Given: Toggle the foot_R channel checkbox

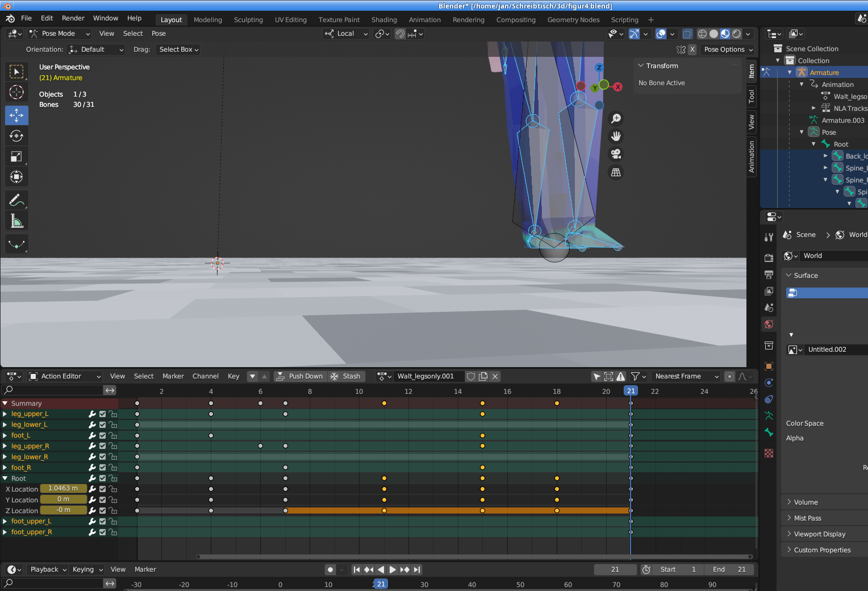Looking at the screenshot, I should 103,468.
